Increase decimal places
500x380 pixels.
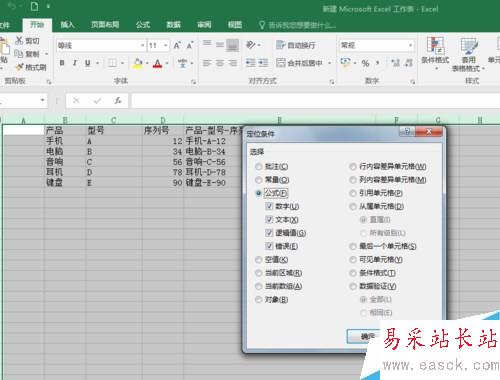pos(396,63)
